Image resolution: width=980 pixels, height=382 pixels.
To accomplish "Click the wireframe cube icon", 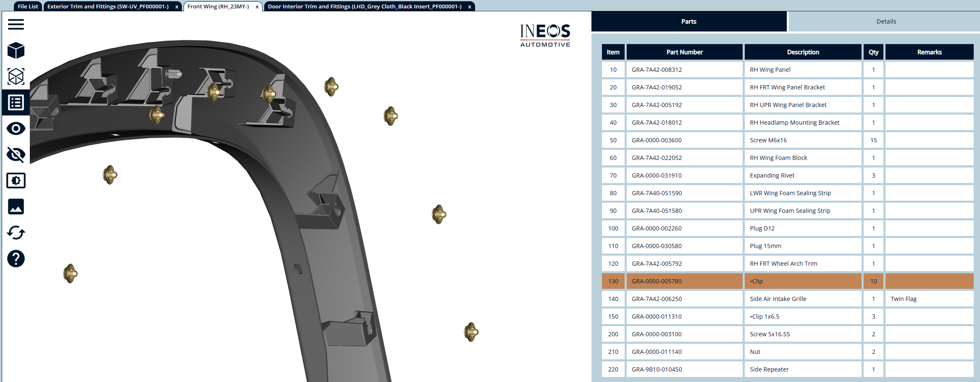I will pyautogui.click(x=16, y=76).
